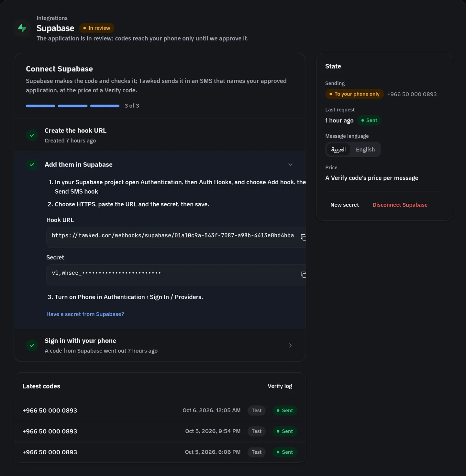The height and width of the screenshot is (476, 466).
Task: Generate a New secret
Action: point(345,205)
